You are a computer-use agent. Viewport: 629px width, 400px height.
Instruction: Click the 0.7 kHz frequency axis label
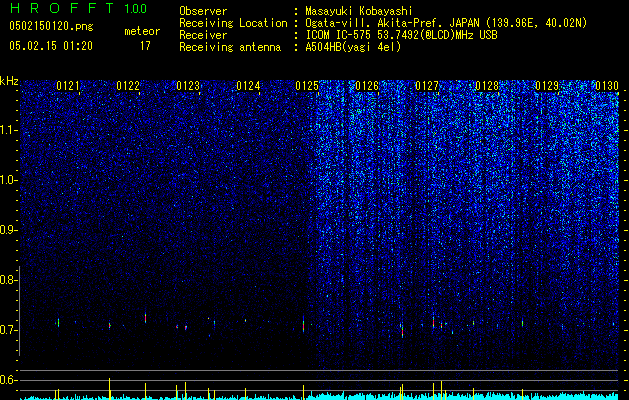pos(8,330)
